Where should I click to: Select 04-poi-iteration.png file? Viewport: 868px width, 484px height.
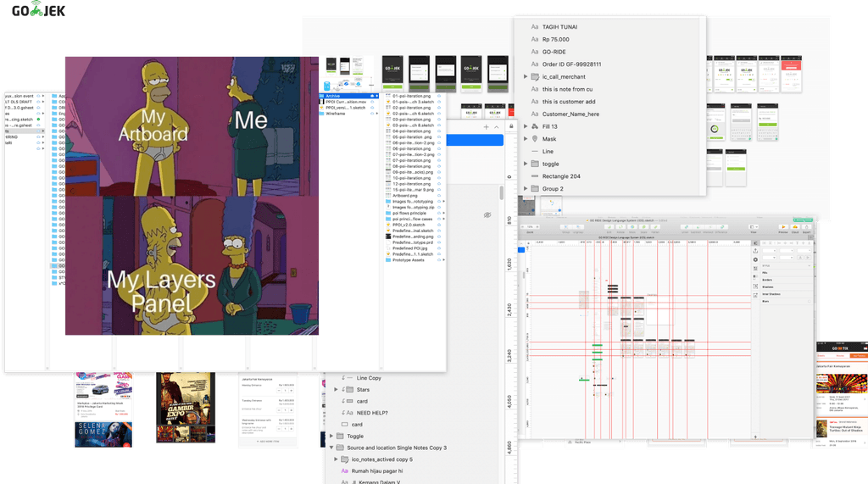coord(411,131)
